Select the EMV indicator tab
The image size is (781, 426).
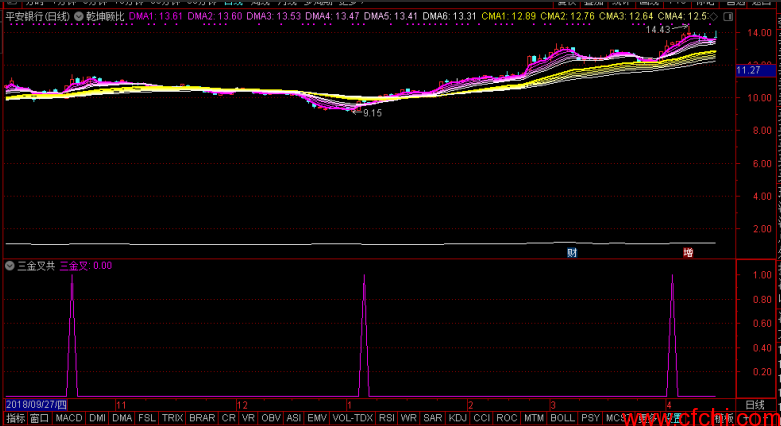(317, 418)
